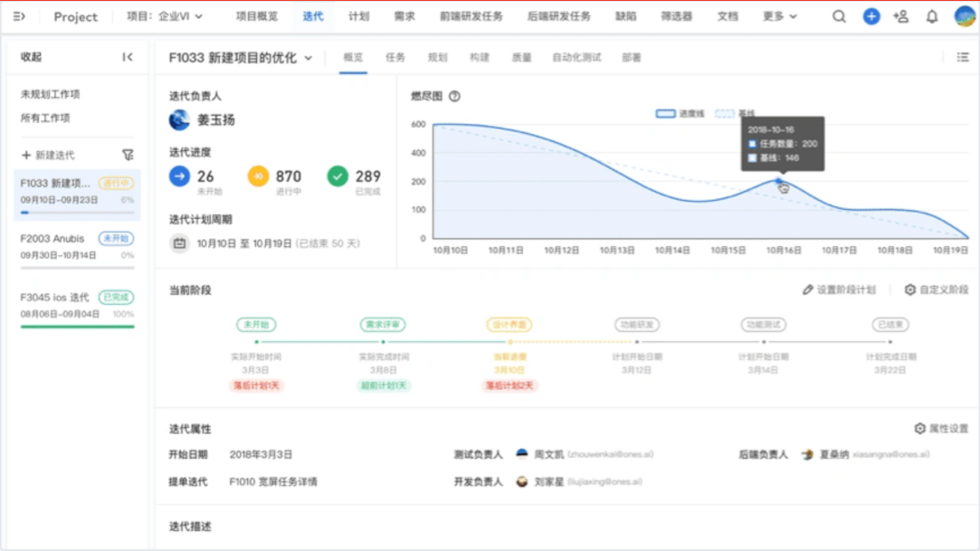Screen dimensions: 980x551
Task: Switch to the 缺陷 menu item
Action: pos(625,16)
